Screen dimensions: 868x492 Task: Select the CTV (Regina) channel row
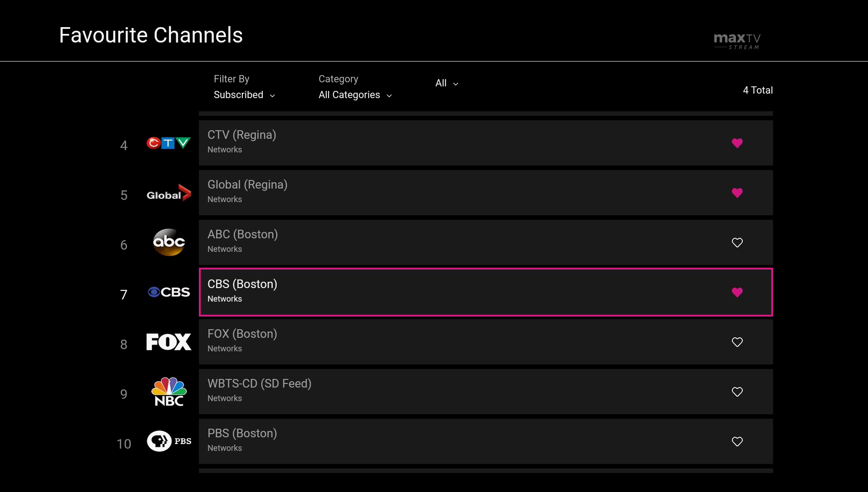point(486,143)
